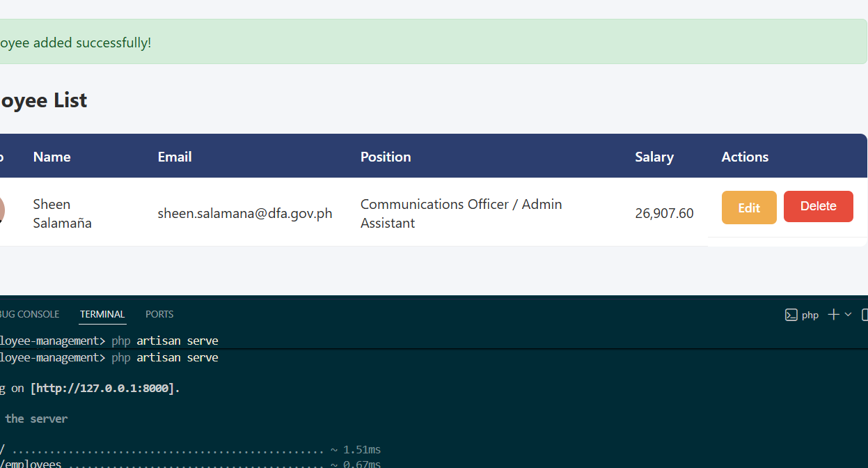
Task: Click the first php artisan serve command line
Action: (109, 341)
